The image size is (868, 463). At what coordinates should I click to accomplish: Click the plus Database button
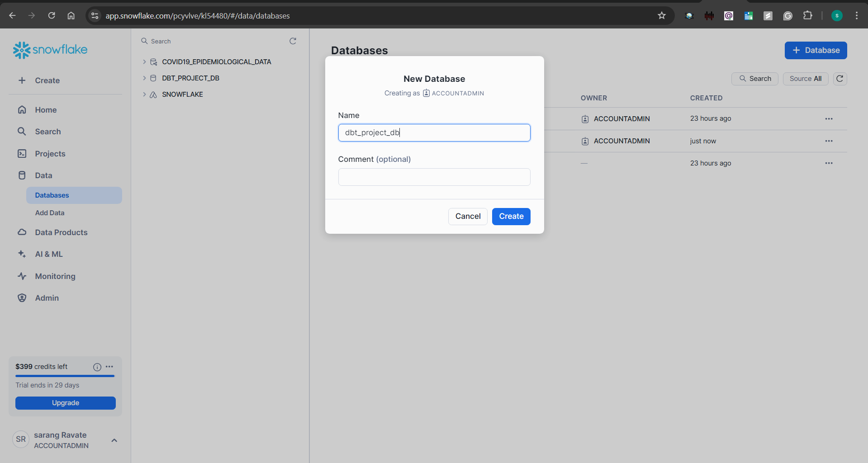(816, 50)
